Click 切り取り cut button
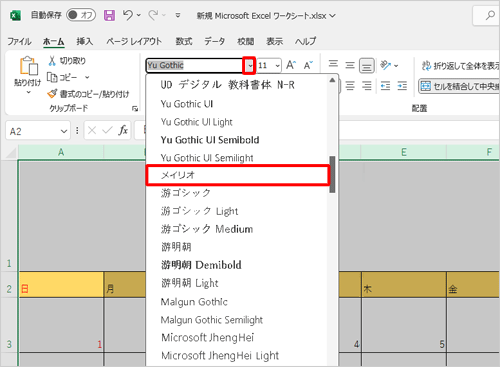 (x=67, y=61)
